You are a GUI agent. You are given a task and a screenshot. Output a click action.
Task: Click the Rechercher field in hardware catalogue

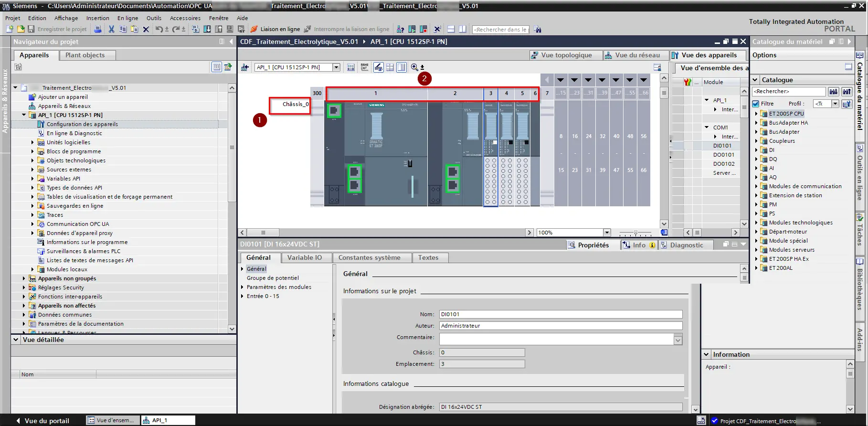[789, 92]
